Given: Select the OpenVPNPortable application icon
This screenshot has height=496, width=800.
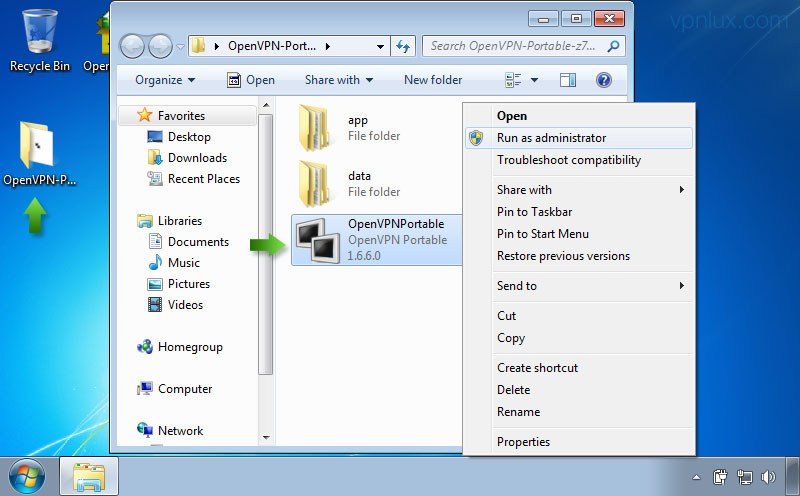Looking at the screenshot, I should pyautogui.click(x=318, y=240).
